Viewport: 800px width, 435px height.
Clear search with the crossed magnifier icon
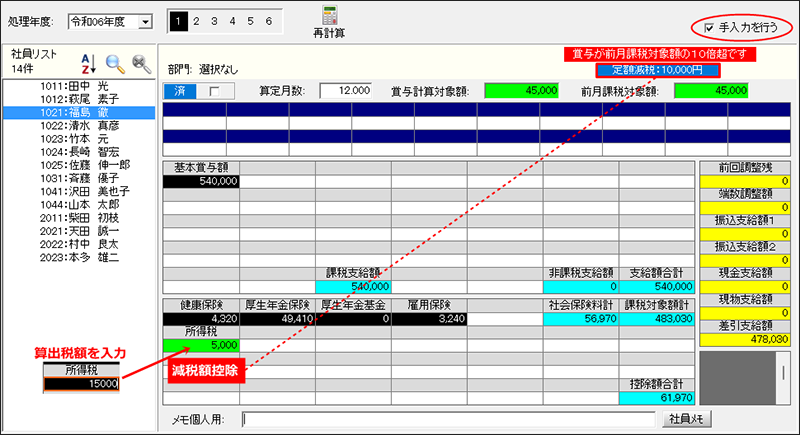pyautogui.click(x=141, y=64)
